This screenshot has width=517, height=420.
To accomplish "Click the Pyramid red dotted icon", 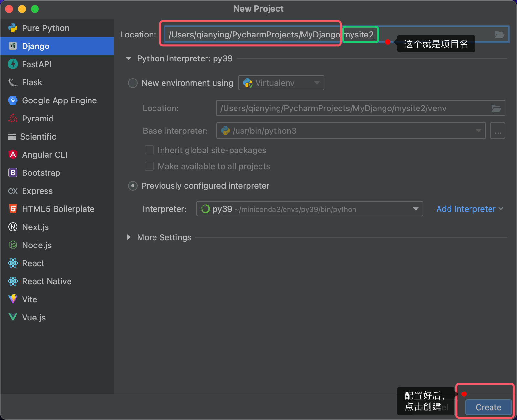I will point(13,118).
